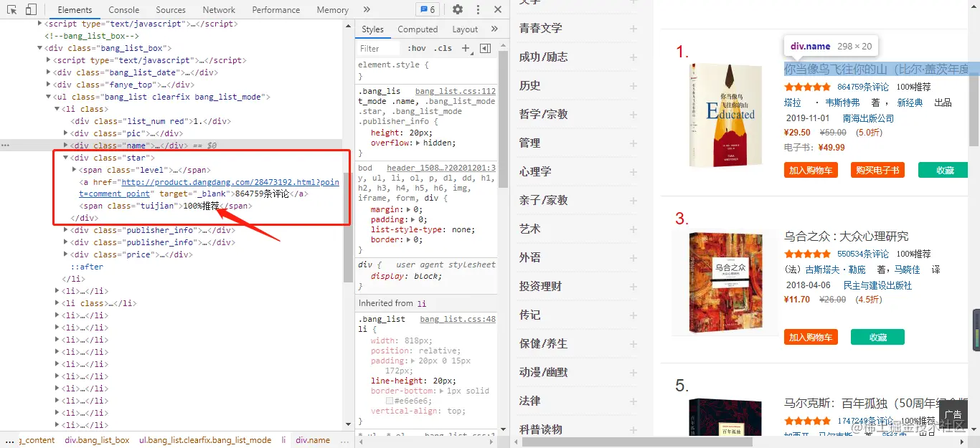The height and width of the screenshot is (448, 980).
Task: Expand the 传记 category plus icon
Action: (x=633, y=315)
